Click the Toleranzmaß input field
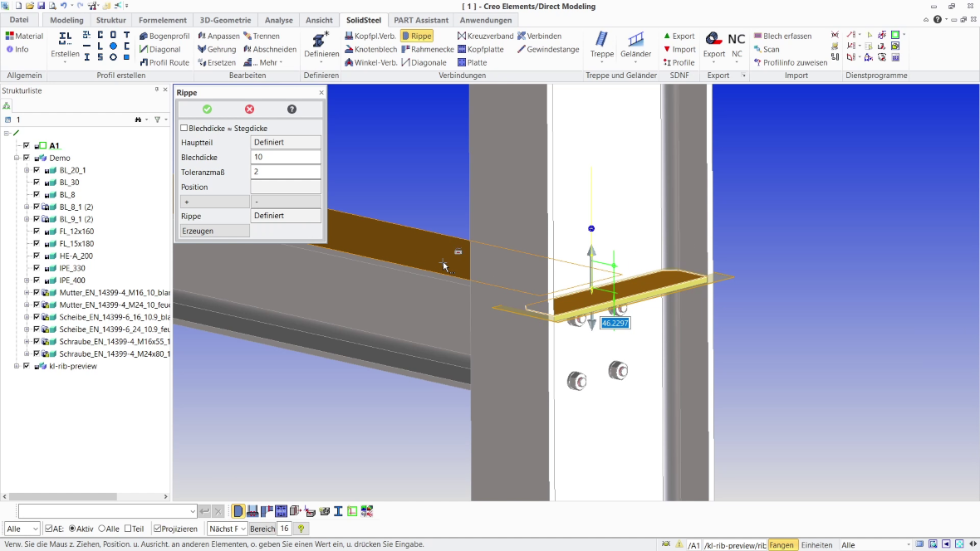Image resolution: width=980 pixels, height=551 pixels. (286, 172)
